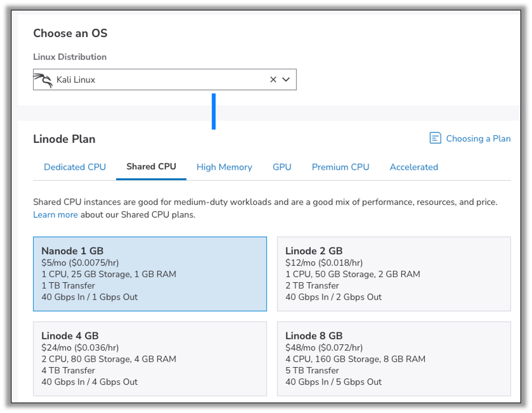Switch to the Premium CPU tab
The width and height of the screenshot is (532, 413).
pos(340,167)
